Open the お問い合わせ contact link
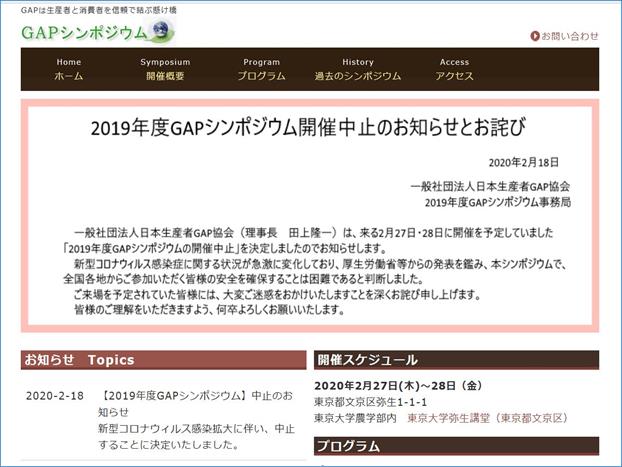 click(x=569, y=36)
